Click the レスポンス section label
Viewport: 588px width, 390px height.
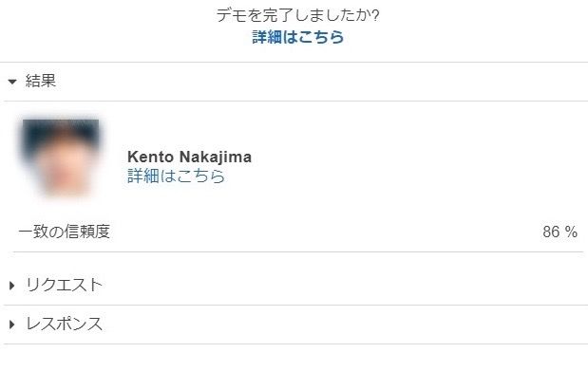coord(64,325)
